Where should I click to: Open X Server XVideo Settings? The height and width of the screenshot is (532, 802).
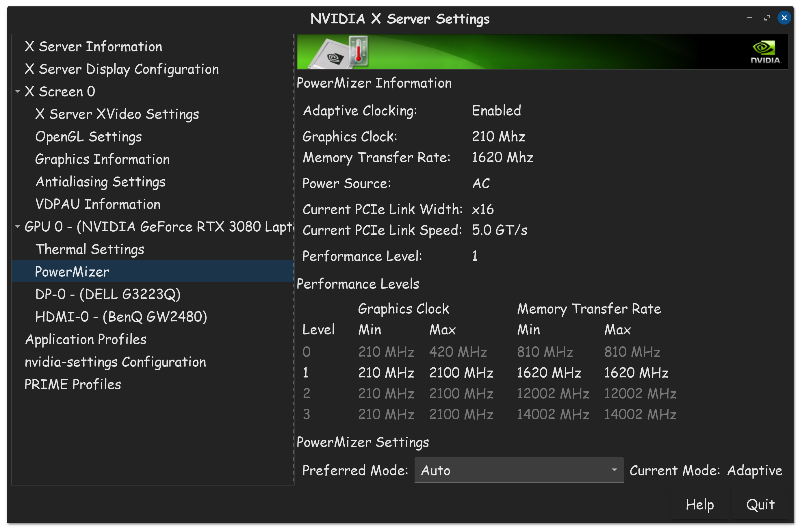[117, 114]
